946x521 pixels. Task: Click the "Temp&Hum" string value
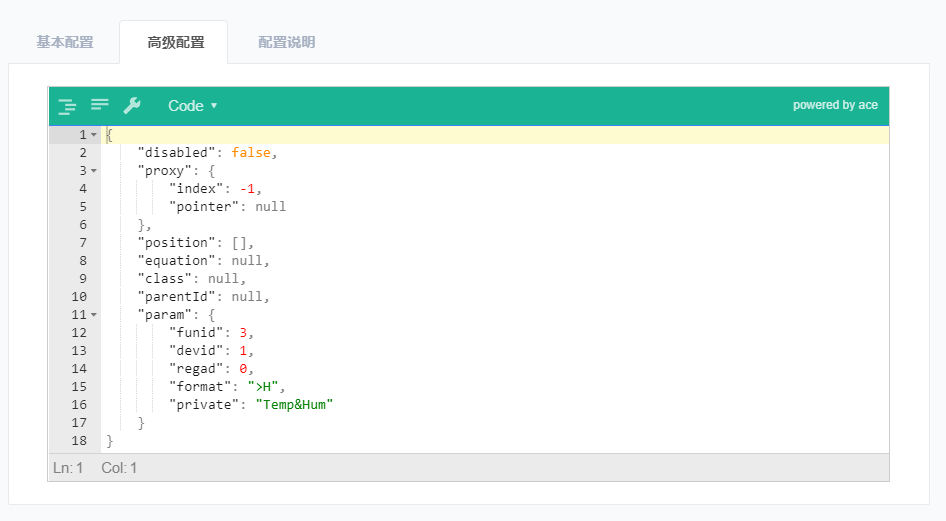[294, 405]
